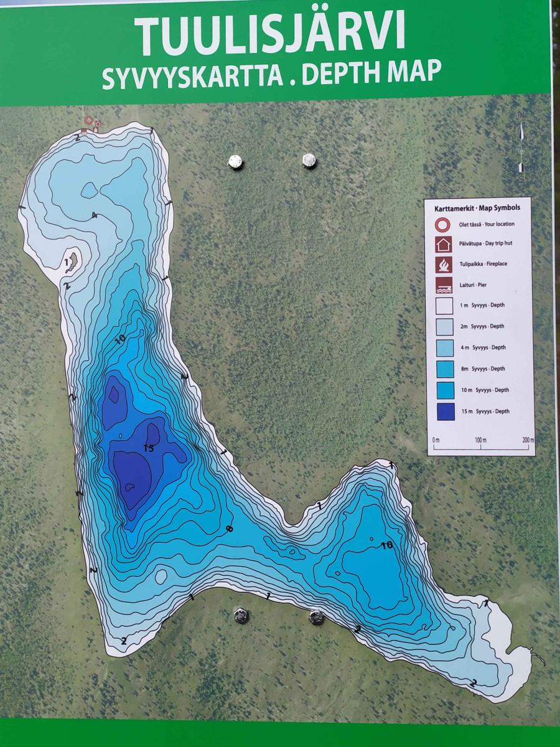Select the 10 m depth legend swatch
Image resolution: width=560 pixels, height=747 pixels.
(x=444, y=390)
